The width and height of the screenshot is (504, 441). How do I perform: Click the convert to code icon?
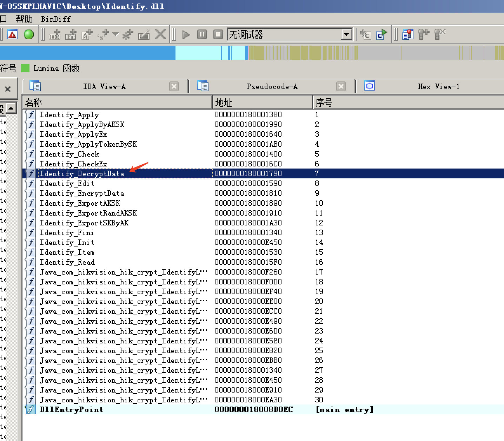point(54,34)
